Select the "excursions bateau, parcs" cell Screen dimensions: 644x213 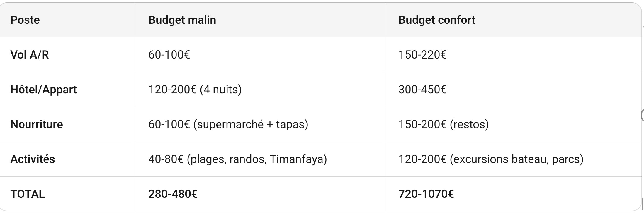[x=491, y=159]
